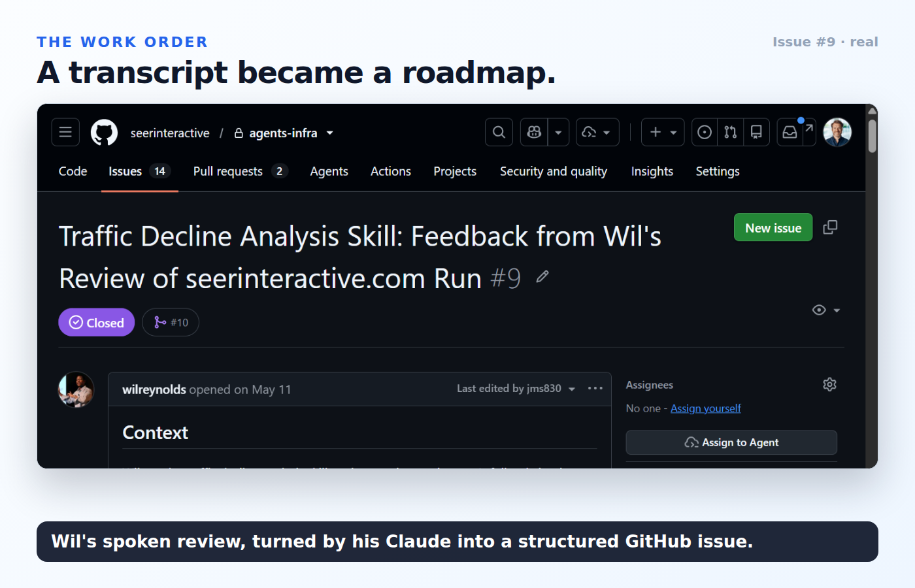Click the Assign yourself link

pos(706,408)
